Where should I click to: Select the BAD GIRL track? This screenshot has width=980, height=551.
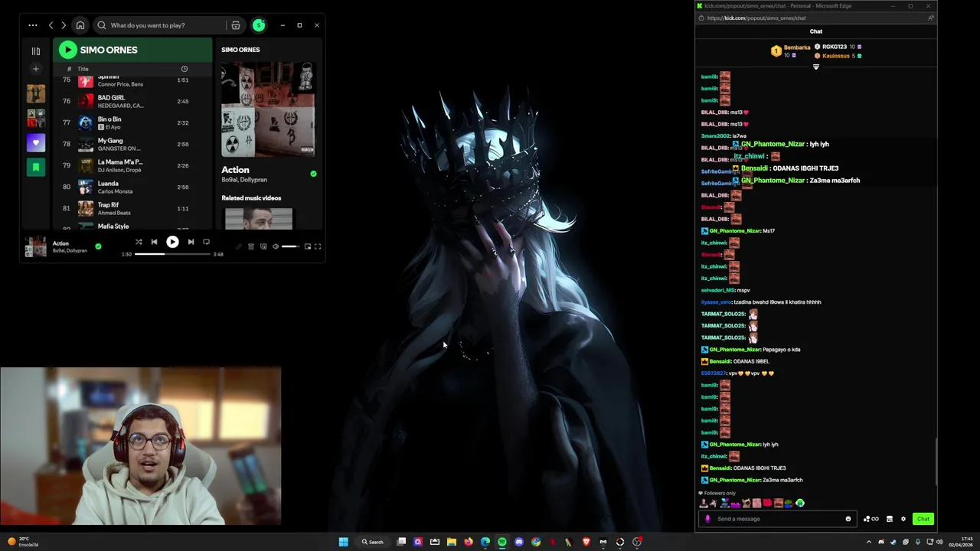(132, 101)
